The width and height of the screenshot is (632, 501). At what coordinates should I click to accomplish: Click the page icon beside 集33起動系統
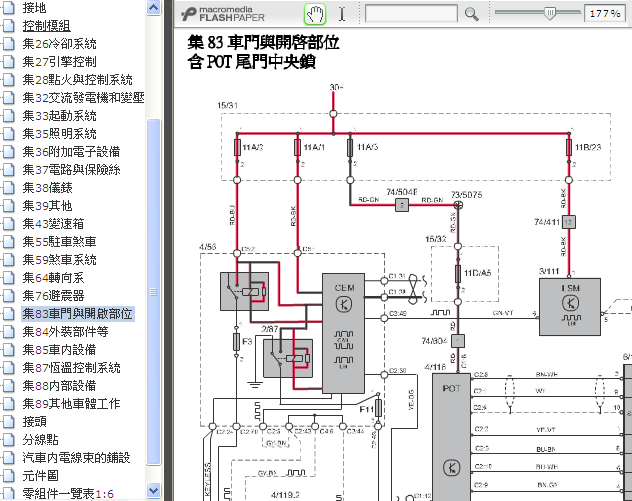click(x=8, y=116)
